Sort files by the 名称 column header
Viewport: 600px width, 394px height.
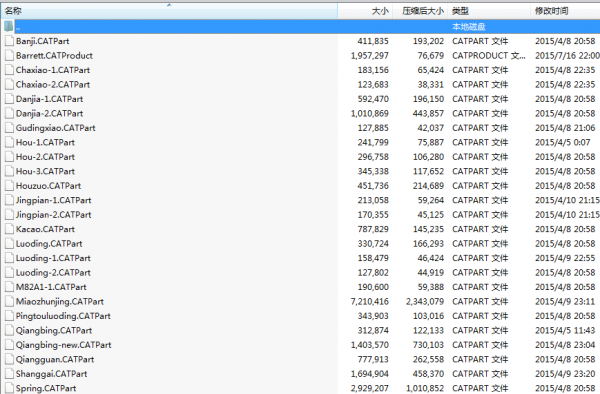point(169,11)
